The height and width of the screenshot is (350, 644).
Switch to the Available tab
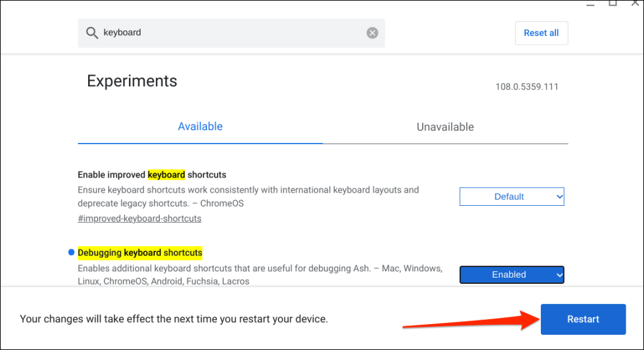coord(200,127)
